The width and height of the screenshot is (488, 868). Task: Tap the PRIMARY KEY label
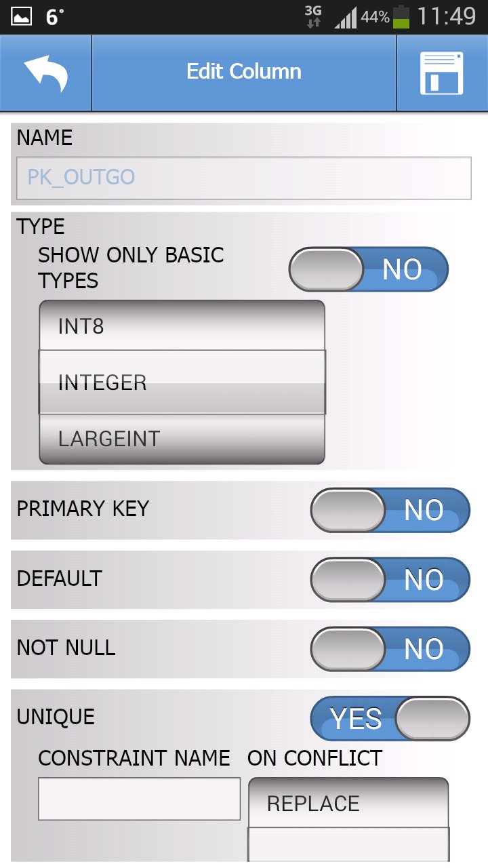tap(83, 509)
